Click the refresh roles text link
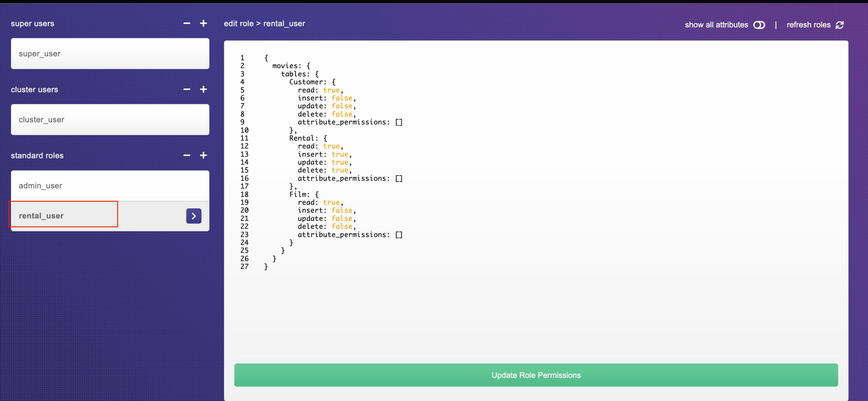868x401 pixels. pyautogui.click(x=808, y=25)
